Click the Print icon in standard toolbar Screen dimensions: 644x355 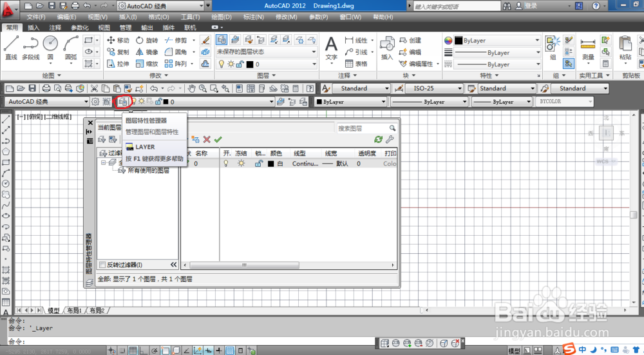(46, 88)
